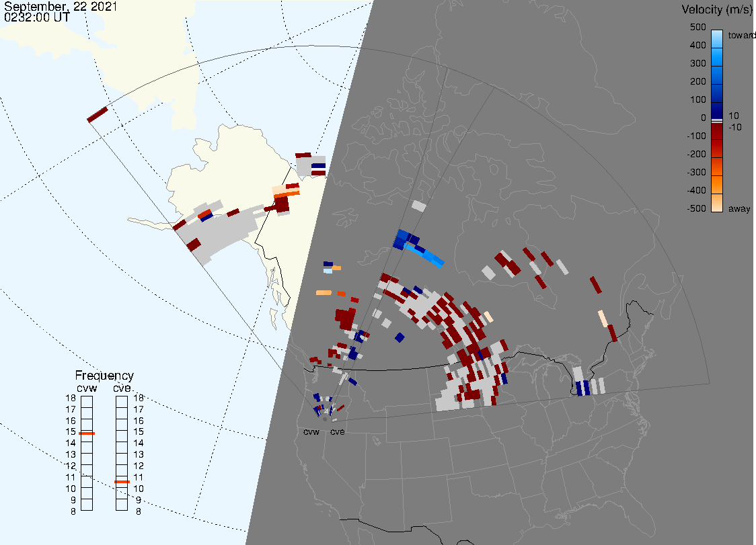
Task: Select the "500" velocity scale label
Action: click(x=697, y=27)
